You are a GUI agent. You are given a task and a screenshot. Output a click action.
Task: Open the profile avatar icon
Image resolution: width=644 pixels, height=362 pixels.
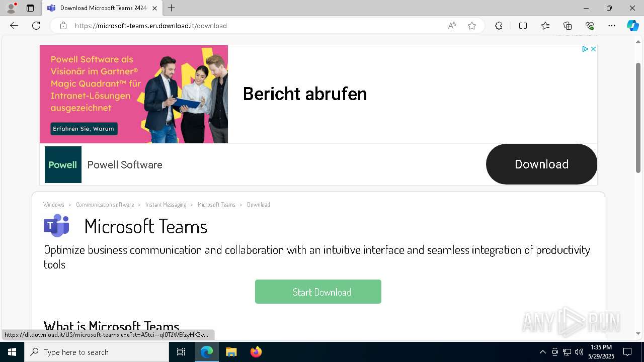pos(11,8)
